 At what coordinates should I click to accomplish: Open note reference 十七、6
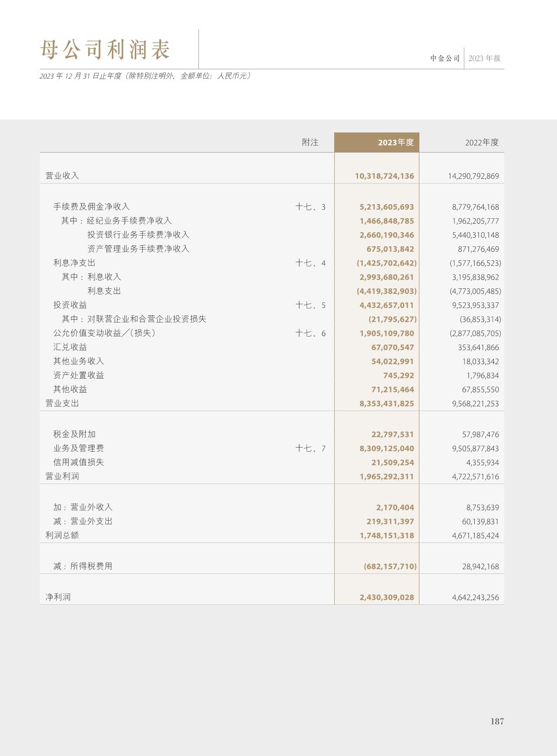pos(310,333)
